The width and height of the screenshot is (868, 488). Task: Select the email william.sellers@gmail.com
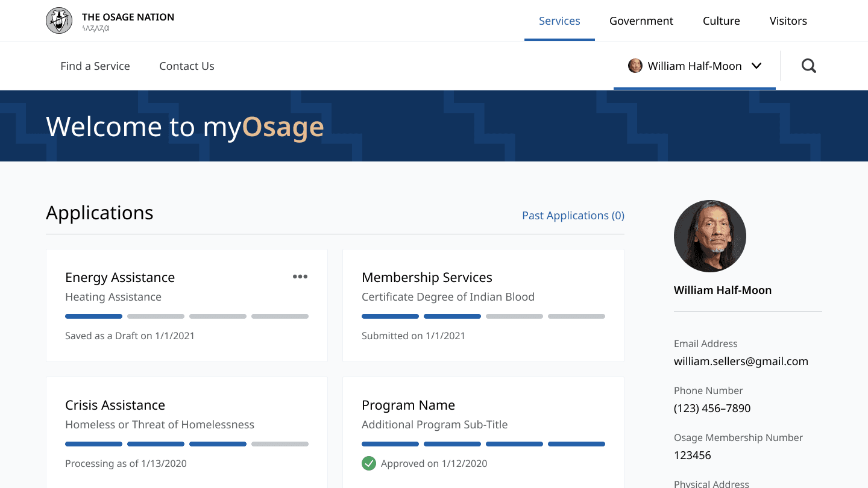pyautogui.click(x=741, y=361)
